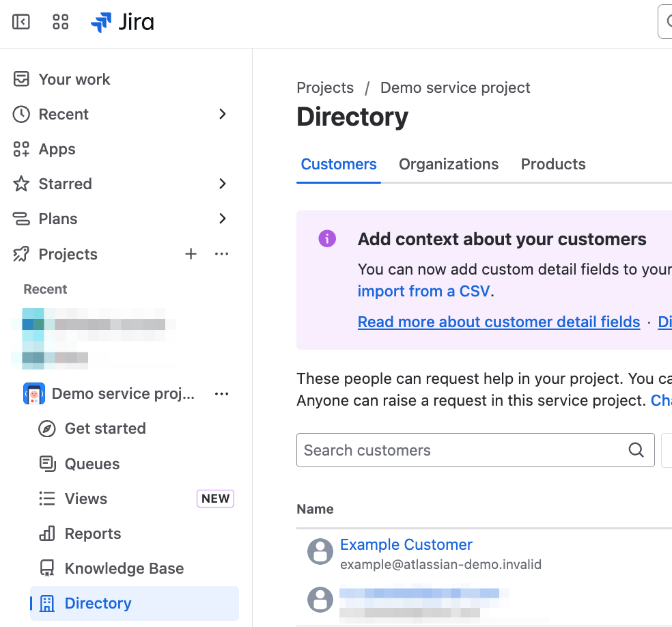Expand the Recent sidebar section

coord(222,114)
